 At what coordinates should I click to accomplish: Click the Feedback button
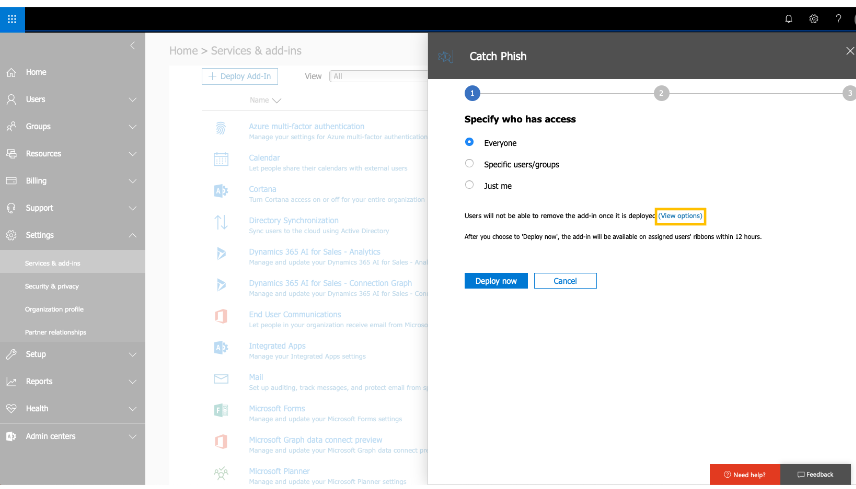[x=815, y=475]
